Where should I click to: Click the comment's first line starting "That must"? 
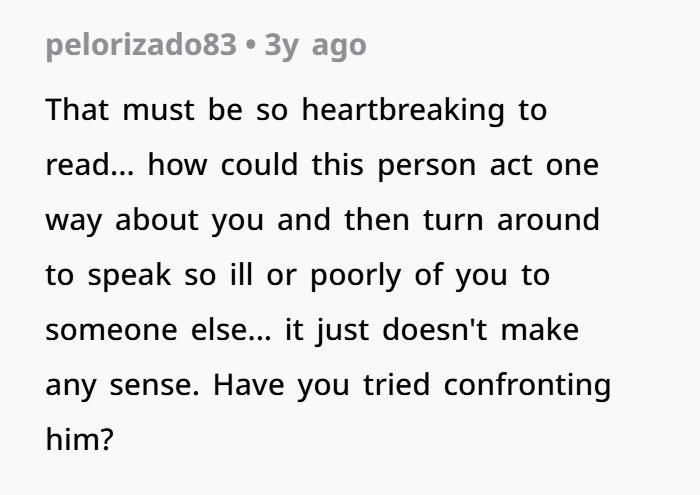[296, 110]
